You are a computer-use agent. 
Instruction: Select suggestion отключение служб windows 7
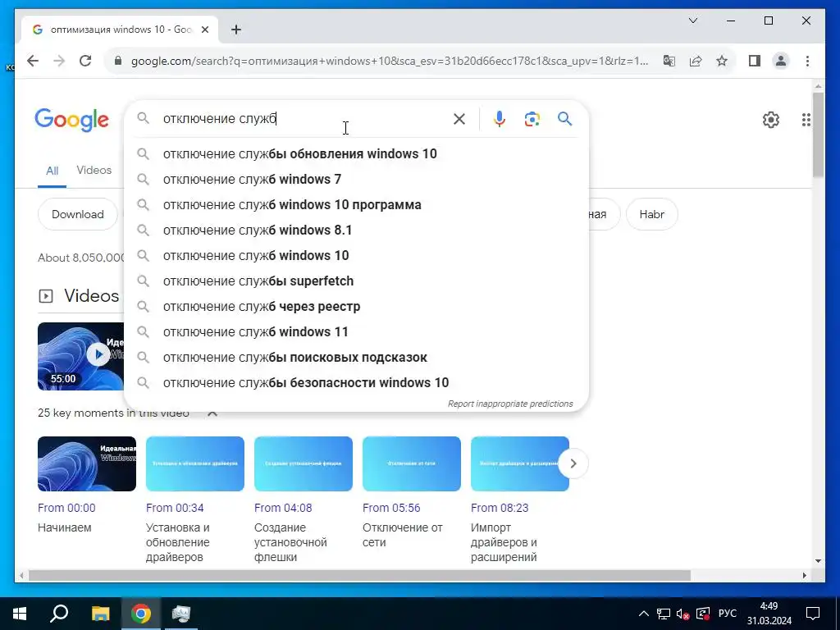pyautogui.click(x=356, y=180)
